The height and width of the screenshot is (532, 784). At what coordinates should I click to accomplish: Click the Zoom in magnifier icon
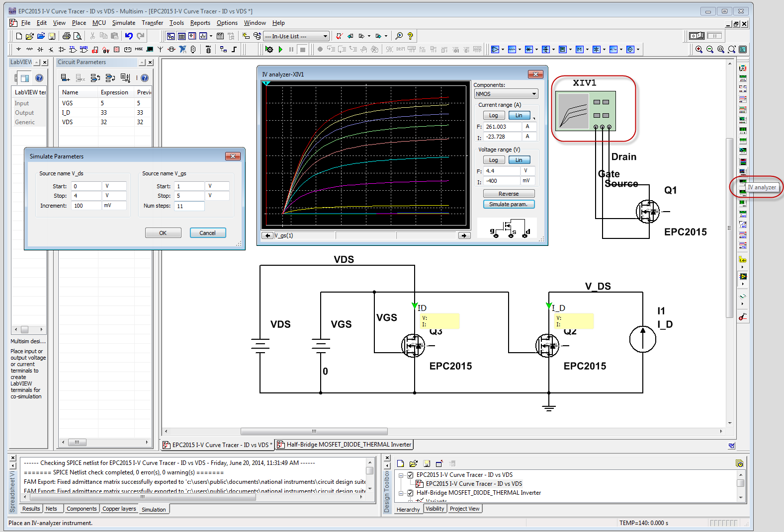699,50
